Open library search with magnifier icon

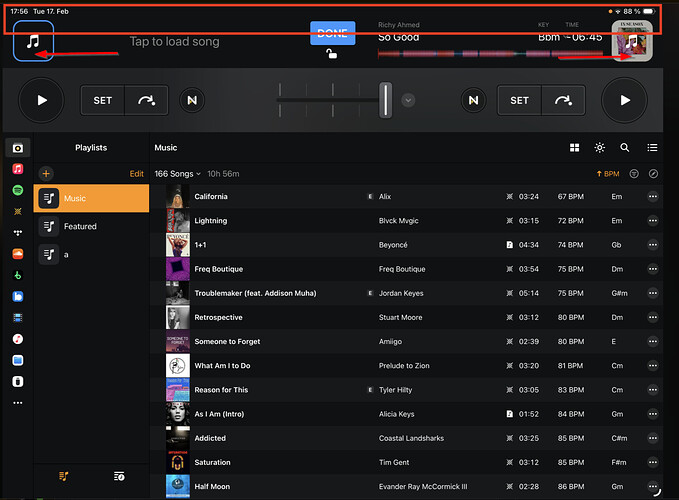click(x=624, y=148)
